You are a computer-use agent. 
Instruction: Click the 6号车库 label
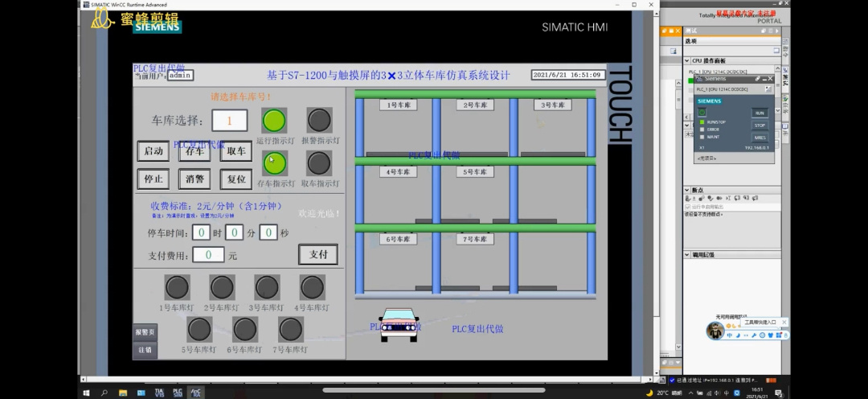point(398,239)
